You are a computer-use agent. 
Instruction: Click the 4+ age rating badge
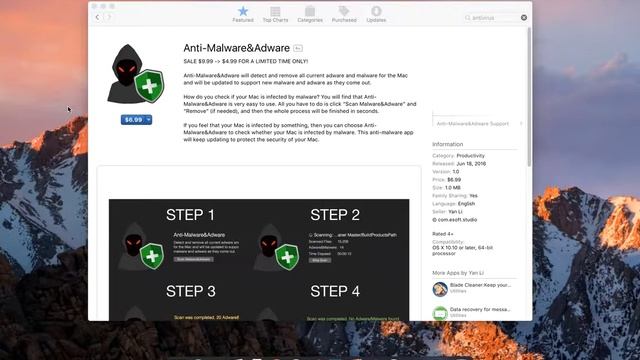(x=298, y=48)
